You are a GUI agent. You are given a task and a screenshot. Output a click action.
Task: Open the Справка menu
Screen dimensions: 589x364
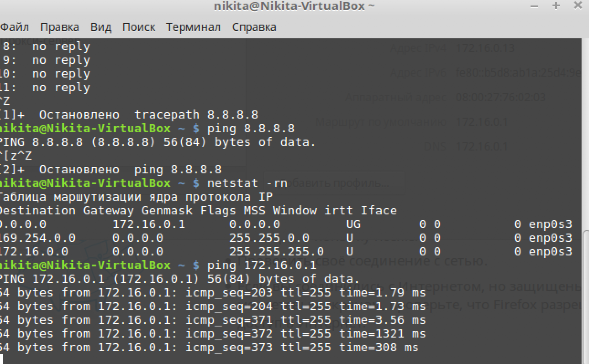[x=254, y=27]
